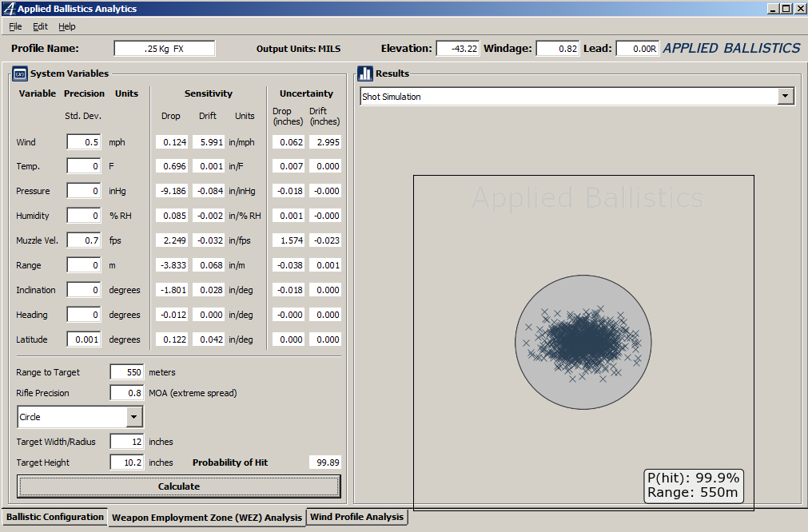The width and height of the screenshot is (808, 532).
Task: Click the Range to Target field
Action: (x=127, y=372)
